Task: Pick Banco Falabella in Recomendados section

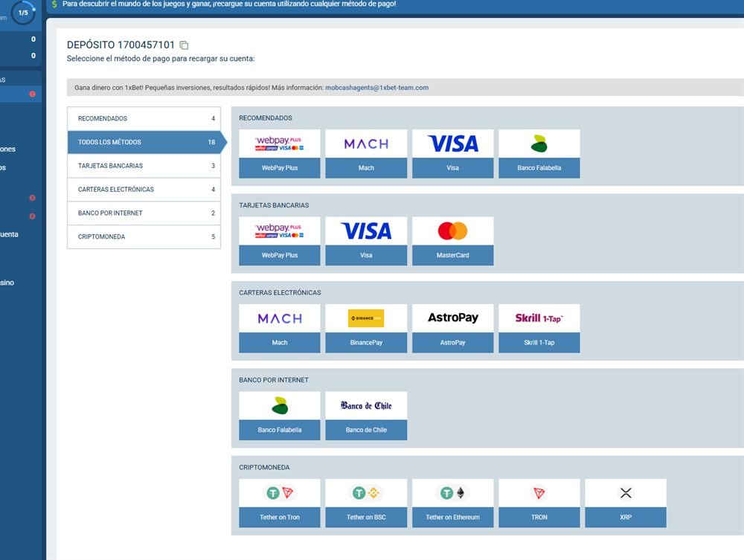Action: point(539,154)
